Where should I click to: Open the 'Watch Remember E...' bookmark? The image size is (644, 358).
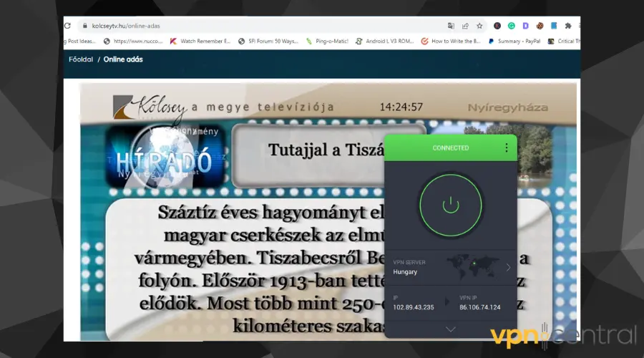pyautogui.click(x=200, y=41)
